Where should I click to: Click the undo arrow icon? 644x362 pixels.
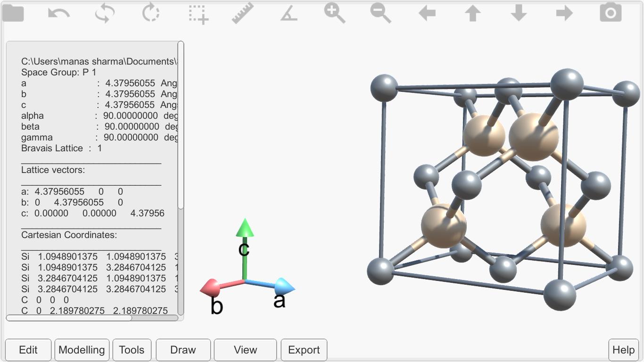59,13
